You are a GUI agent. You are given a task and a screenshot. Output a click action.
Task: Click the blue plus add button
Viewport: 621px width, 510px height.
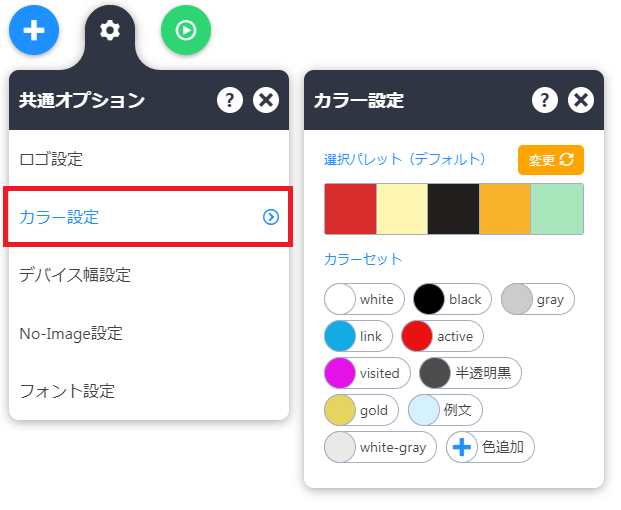(x=34, y=30)
